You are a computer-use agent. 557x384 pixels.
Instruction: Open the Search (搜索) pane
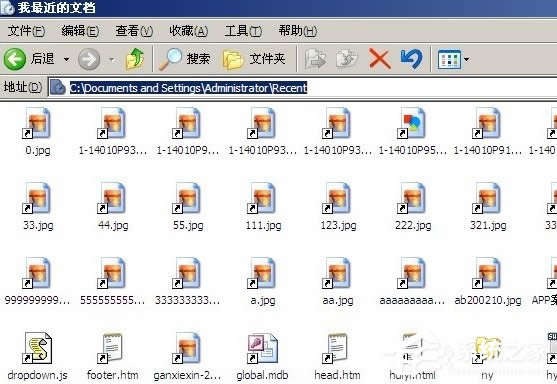(x=184, y=59)
